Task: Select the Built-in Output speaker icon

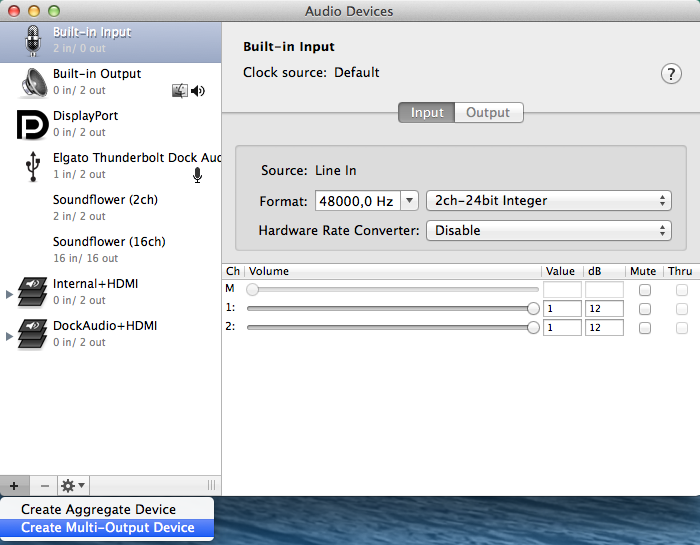Action: coord(32,82)
